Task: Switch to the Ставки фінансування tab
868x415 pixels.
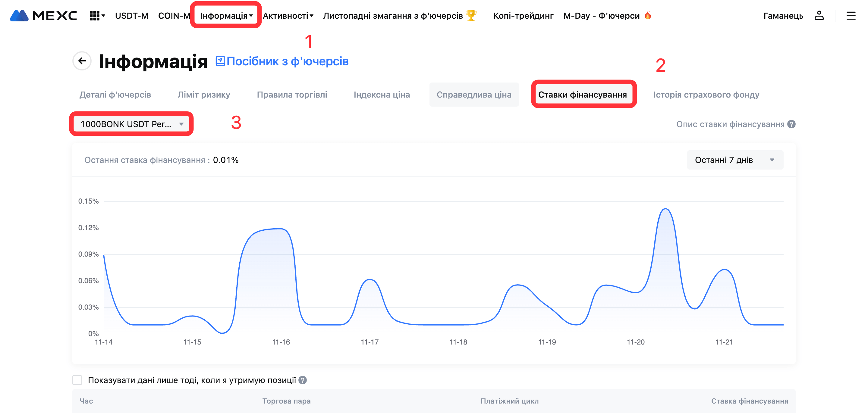Action: click(x=582, y=95)
